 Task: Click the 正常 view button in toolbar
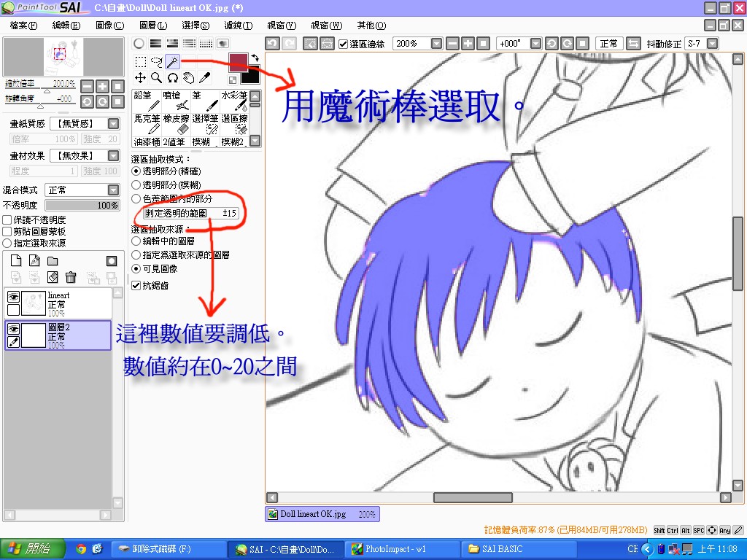pyautogui.click(x=609, y=43)
